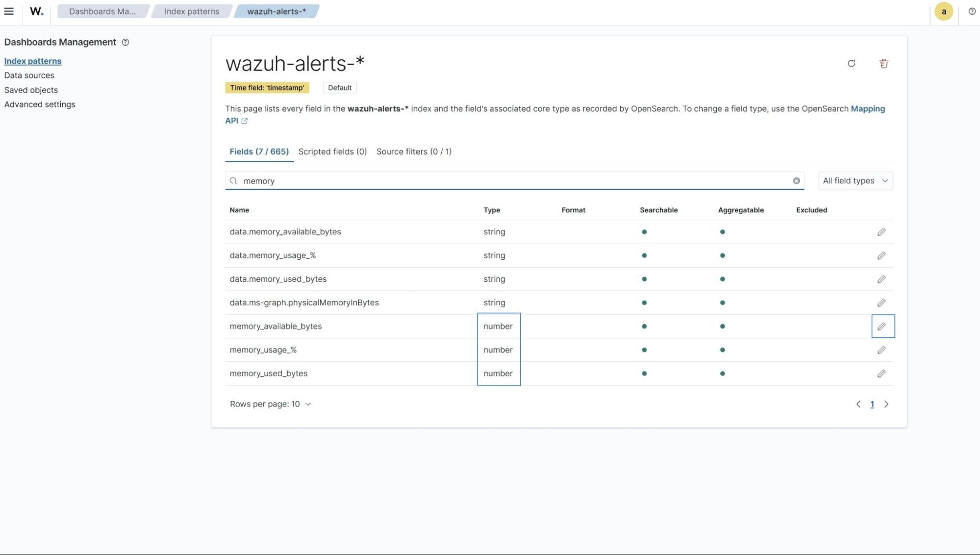Image resolution: width=980 pixels, height=555 pixels.
Task: Open the user avatar 'a' menu
Action: click(944, 11)
